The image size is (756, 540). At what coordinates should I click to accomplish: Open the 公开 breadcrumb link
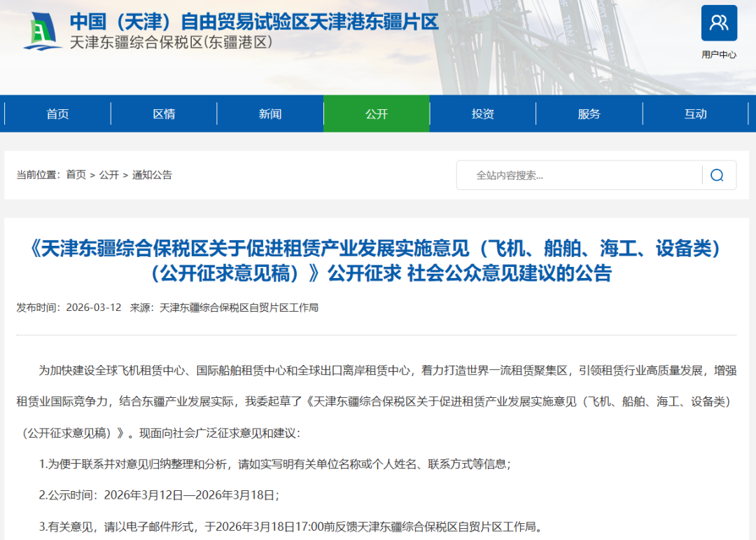coord(109,175)
